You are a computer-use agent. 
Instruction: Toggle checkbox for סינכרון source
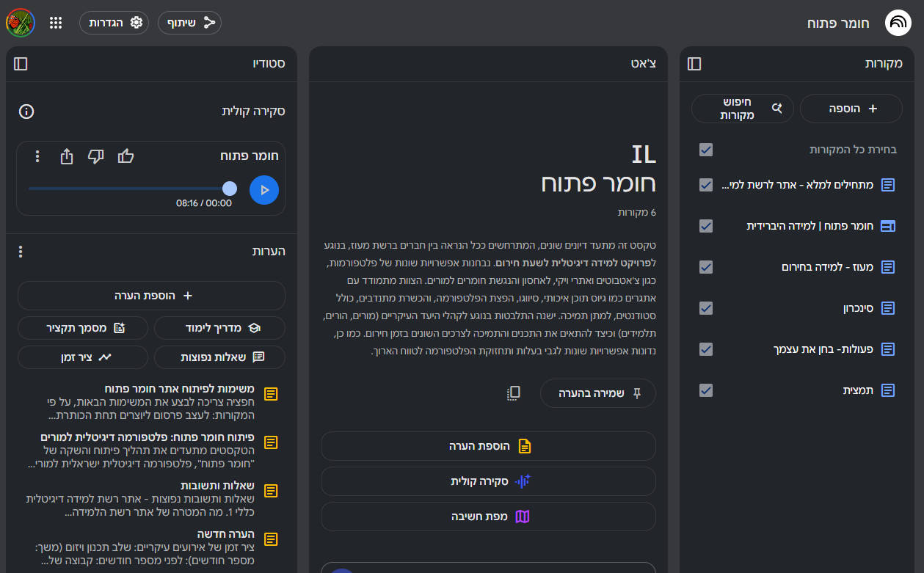tap(706, 308)
